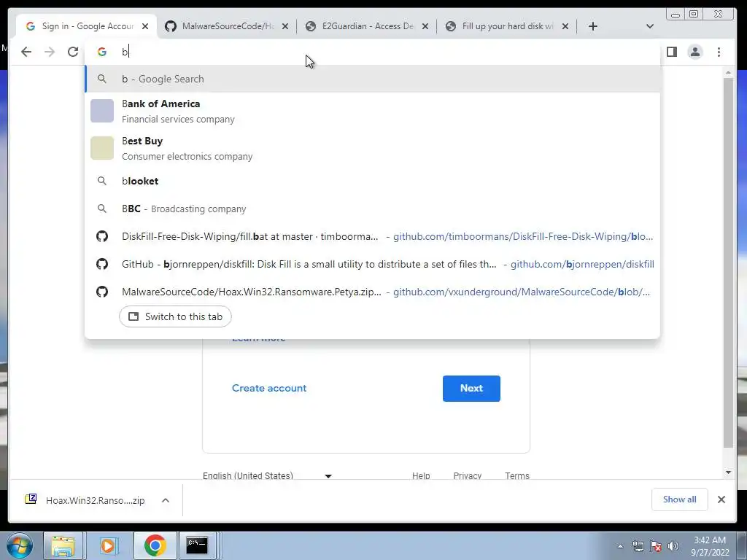This screenshot has width=747, height=560.
Task: Close the downloads bar
Action: [x=721, y=499]
